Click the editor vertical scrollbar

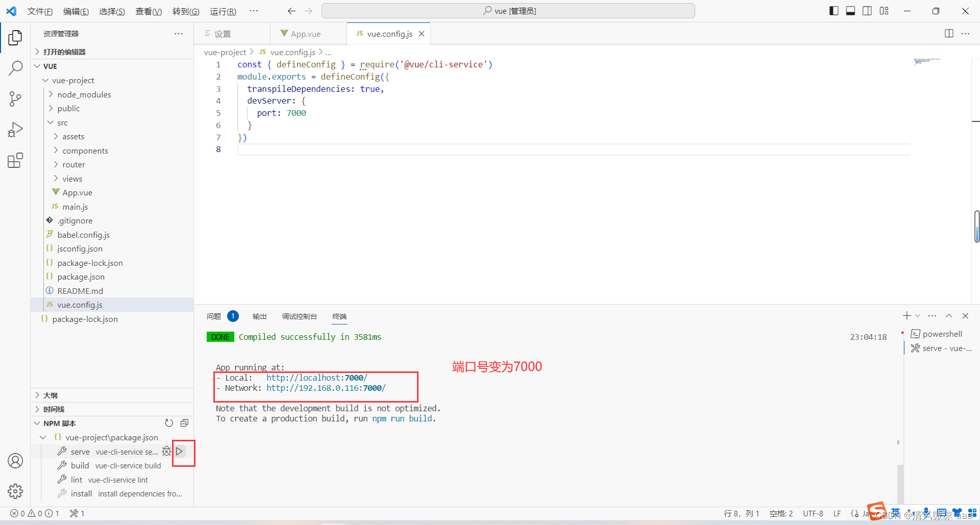pyautogui.click(x=976, y=226)
